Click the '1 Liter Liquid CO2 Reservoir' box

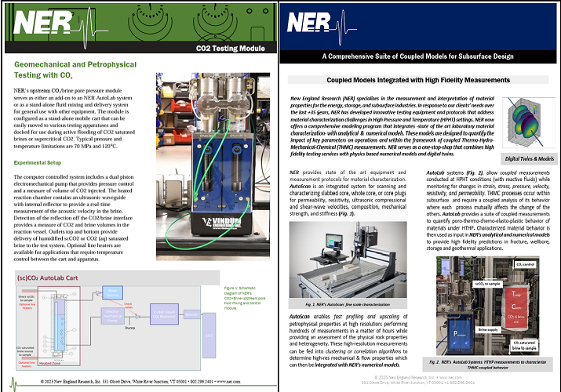(164, 314)
